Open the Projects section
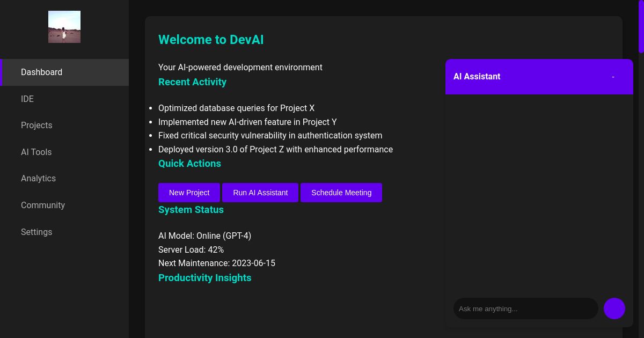 36,125
